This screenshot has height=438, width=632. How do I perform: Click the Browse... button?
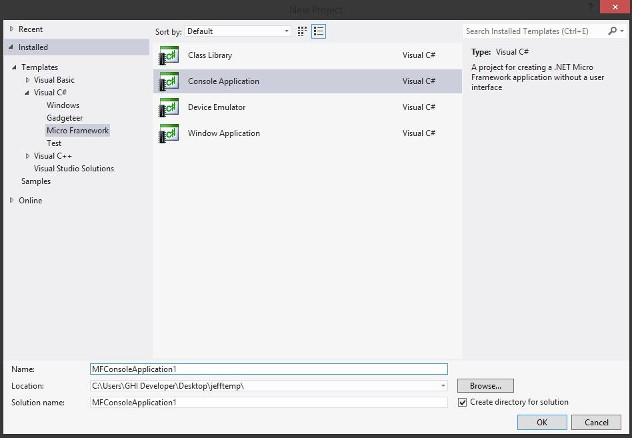coord(485,386)
